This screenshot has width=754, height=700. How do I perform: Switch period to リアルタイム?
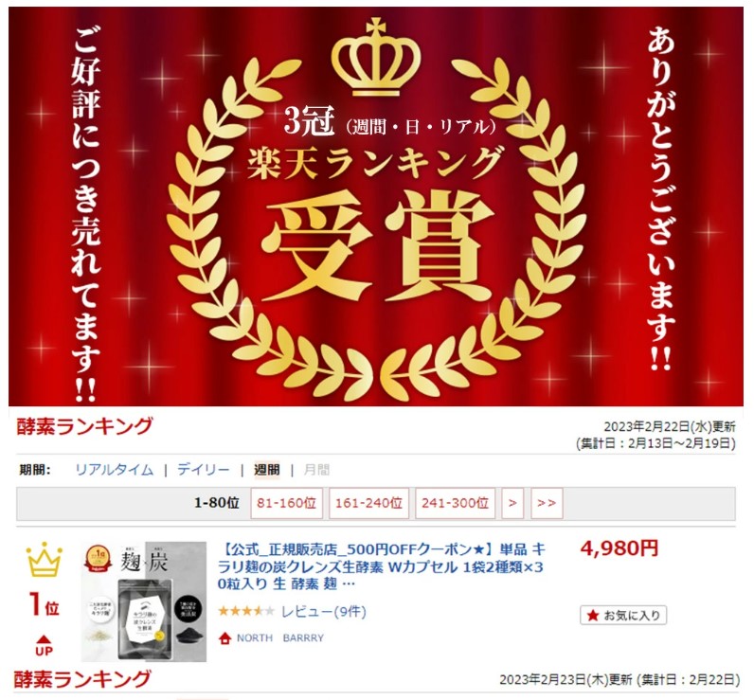tap(114, 470)
